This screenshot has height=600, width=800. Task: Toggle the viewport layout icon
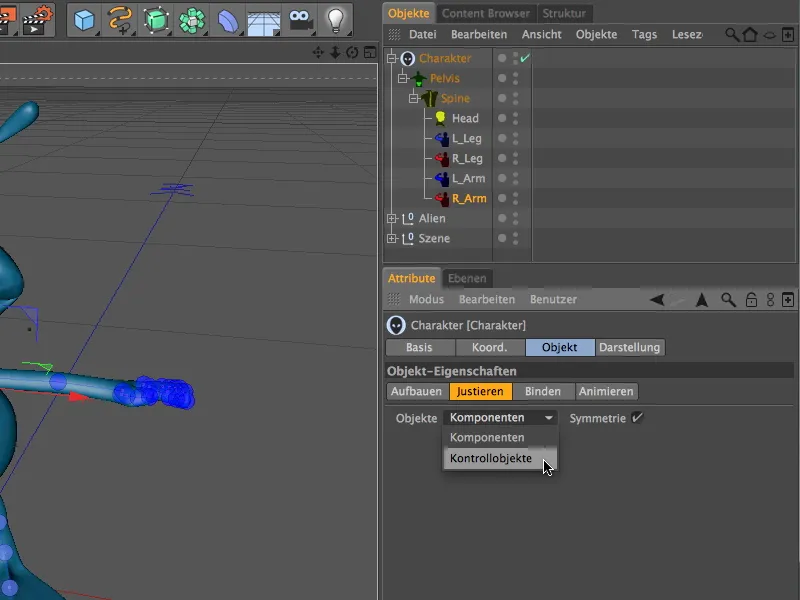click(370, 52)
